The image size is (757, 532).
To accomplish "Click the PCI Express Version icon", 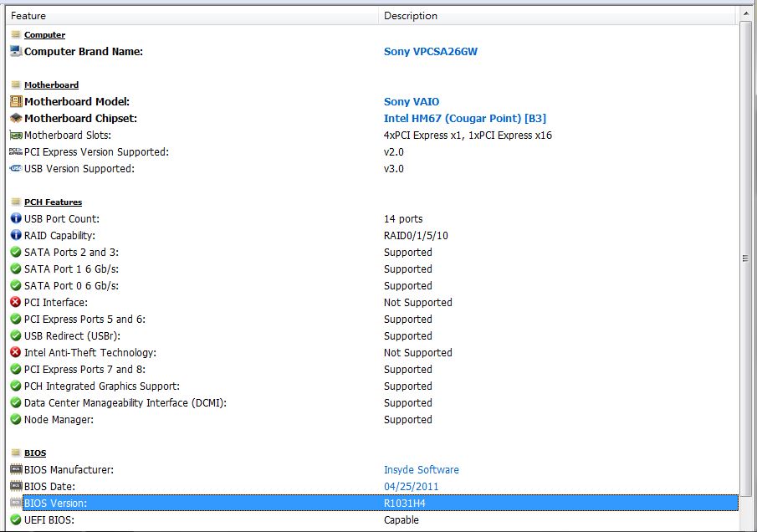I will click(x=16, y=151).
